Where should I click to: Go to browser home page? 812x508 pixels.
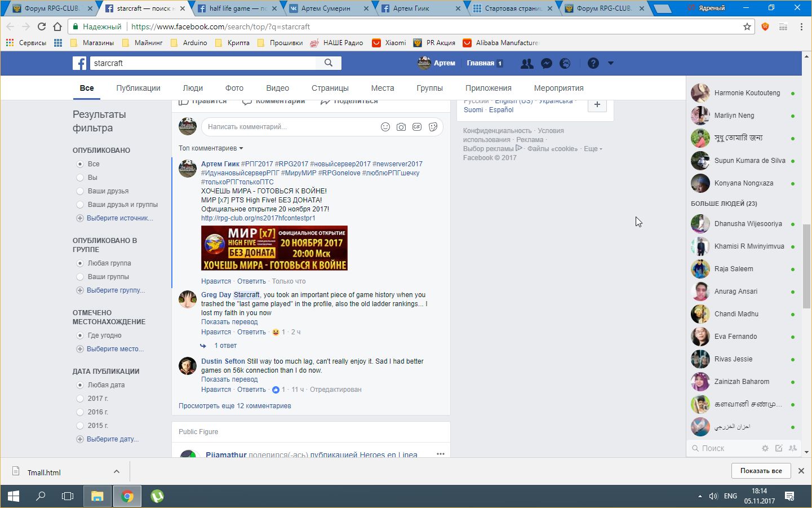[x=57, y=26]
